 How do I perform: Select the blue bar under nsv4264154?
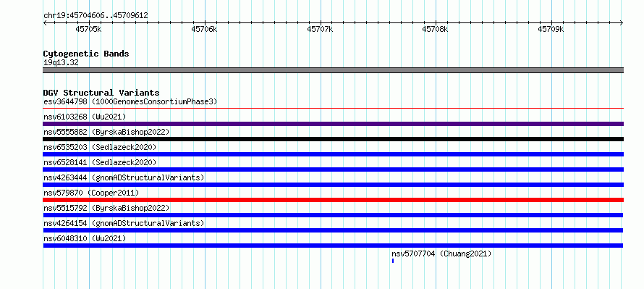pyautogui.click(x=333, y=230)
